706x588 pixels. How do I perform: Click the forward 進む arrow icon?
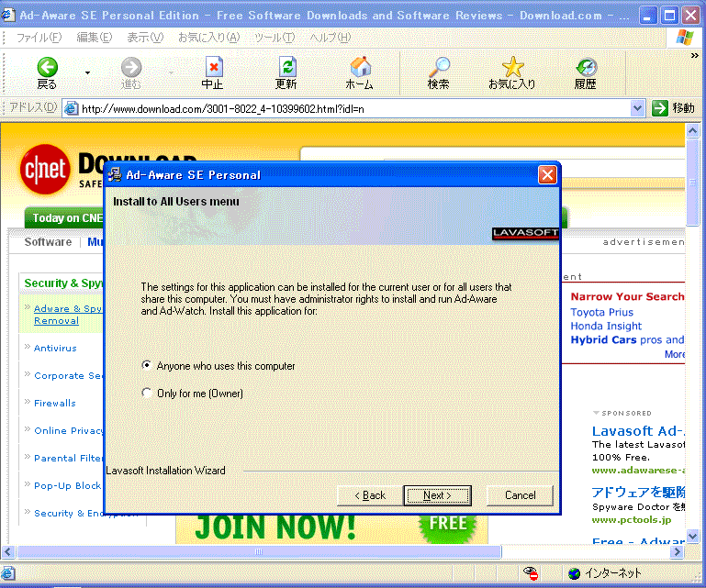(x=131, y=68)
